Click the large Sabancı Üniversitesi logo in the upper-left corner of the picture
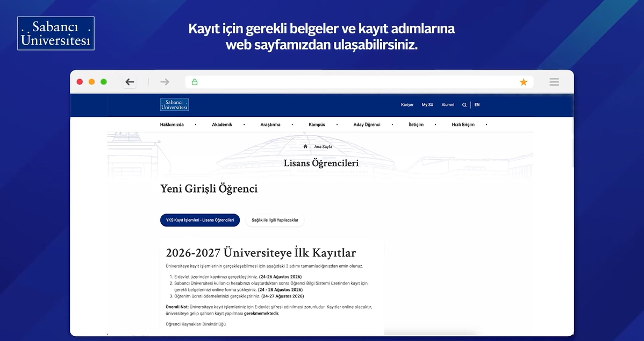 (56, 33)
